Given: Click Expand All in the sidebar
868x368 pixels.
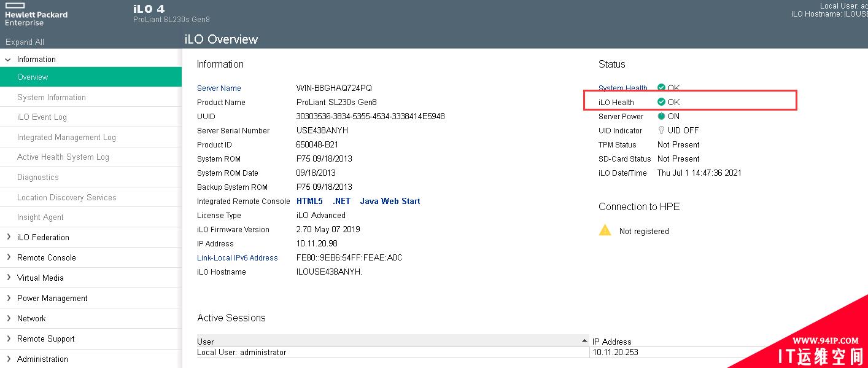Looking at the screenshot, I should [x=25, y=42].
